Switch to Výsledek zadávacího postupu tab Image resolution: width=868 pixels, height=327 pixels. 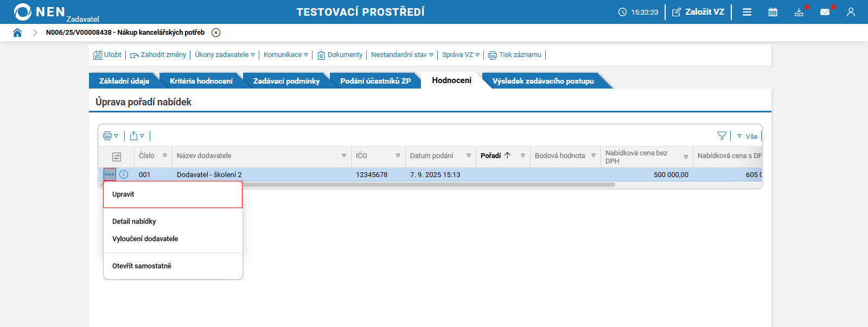543,81
